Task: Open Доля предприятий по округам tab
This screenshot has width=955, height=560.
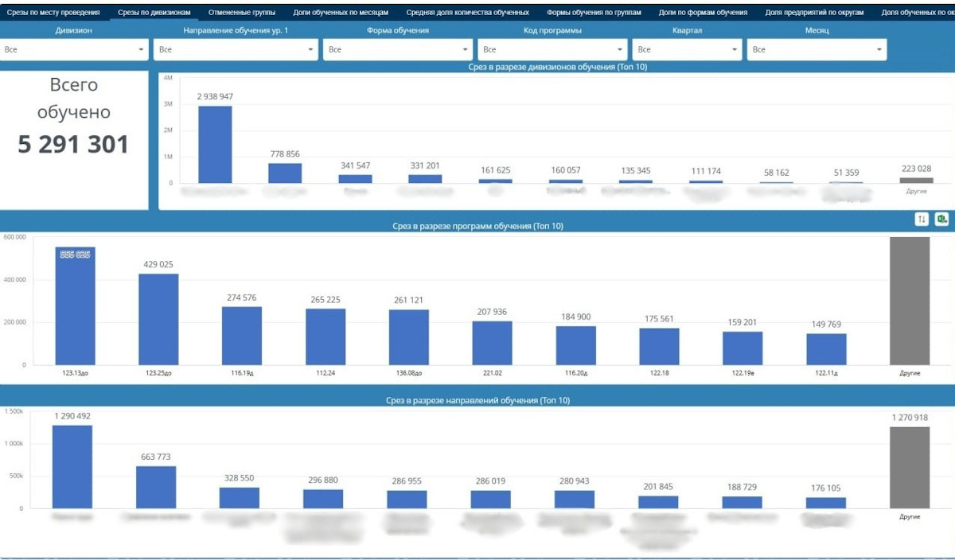Action: pyautogui.click(x=814, y=13)
